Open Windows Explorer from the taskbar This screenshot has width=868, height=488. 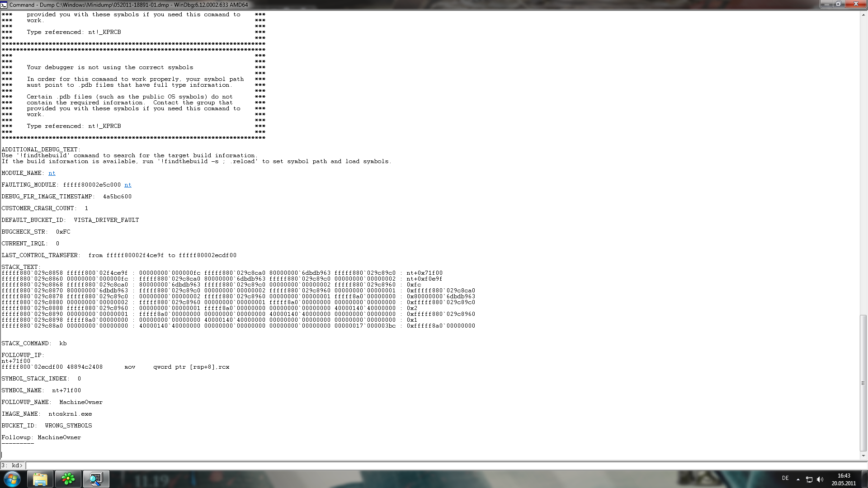tap(40, 479)
